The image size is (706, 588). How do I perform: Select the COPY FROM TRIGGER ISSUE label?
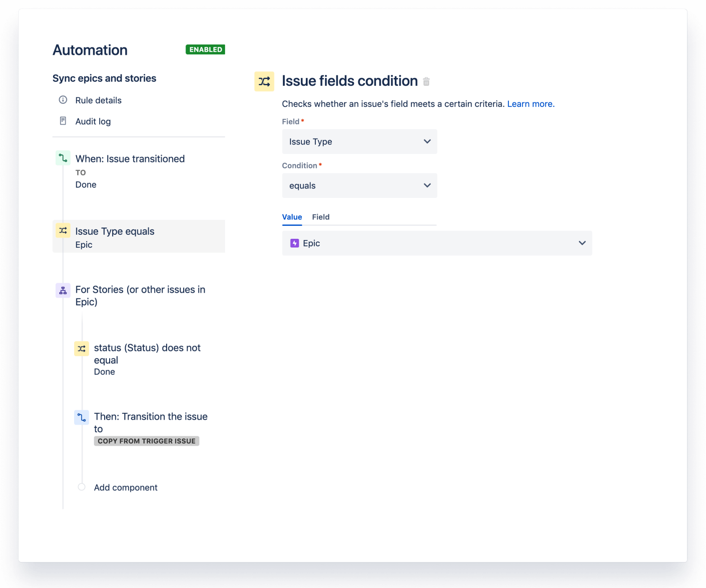coord(146,441)
